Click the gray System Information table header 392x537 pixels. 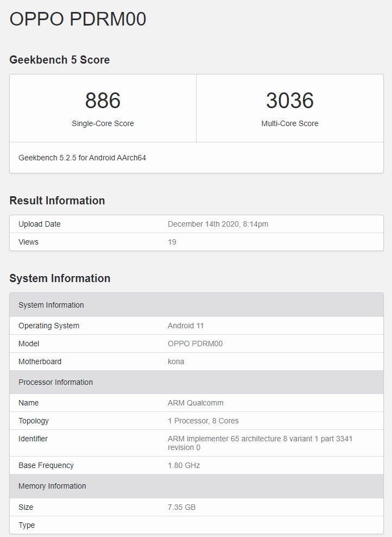pyautogui.click(x=197, y=305)
